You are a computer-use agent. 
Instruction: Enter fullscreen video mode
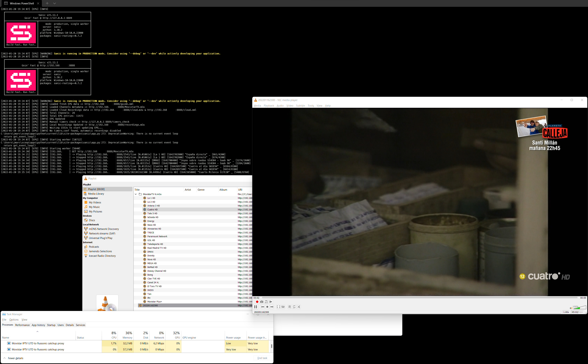tap(278, 307)
